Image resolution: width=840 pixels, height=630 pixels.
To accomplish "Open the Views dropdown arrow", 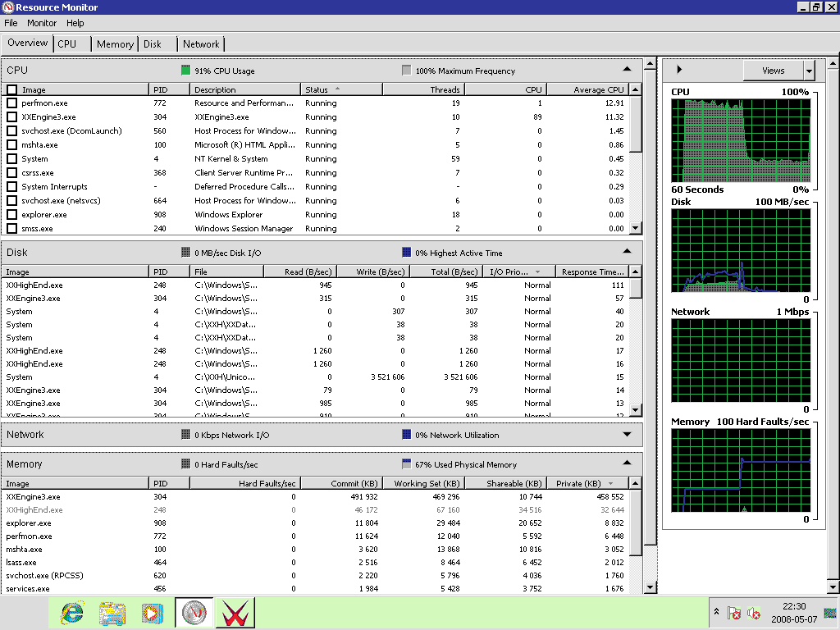I will (809, 71).
